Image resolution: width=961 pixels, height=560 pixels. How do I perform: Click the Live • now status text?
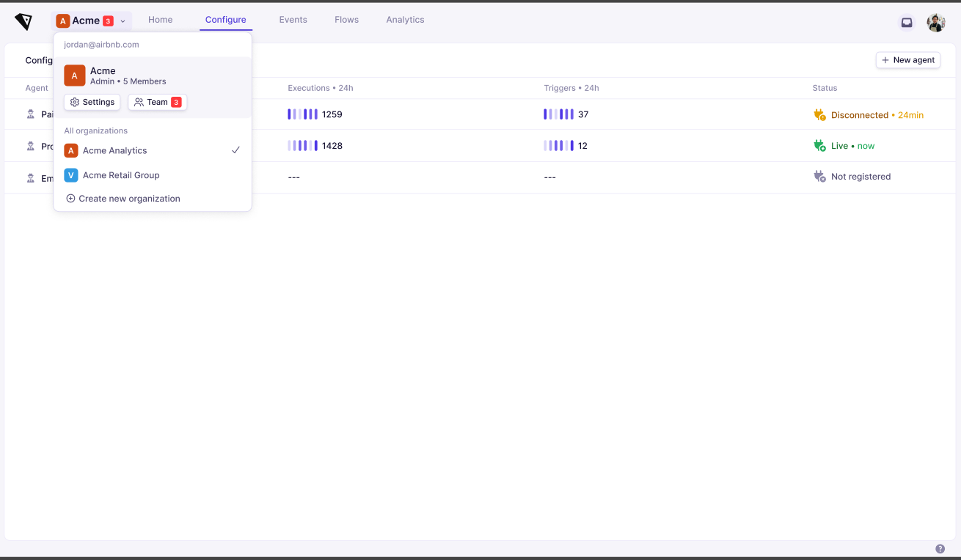tap(853, 146)
